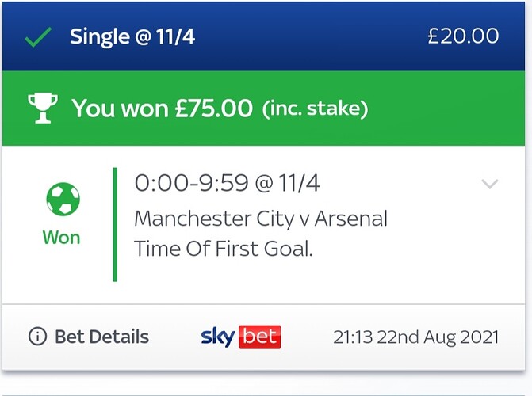Viewport: 532px width, 396px height.
Task: Click the You won £75.00 text
Action: (162, 108)
